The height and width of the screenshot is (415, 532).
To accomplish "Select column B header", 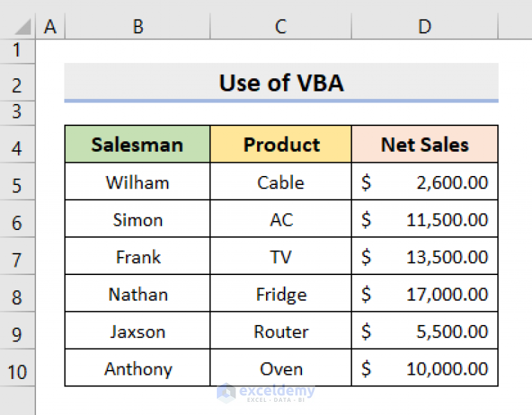I will coord(137,26).
